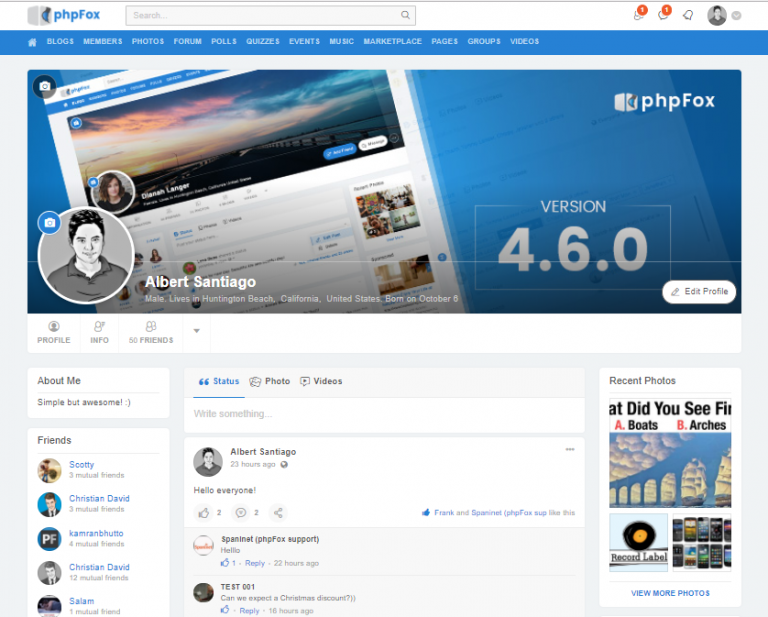
Task: Open the Boats and Arches recent photo
Action: [x=670, y=453]
